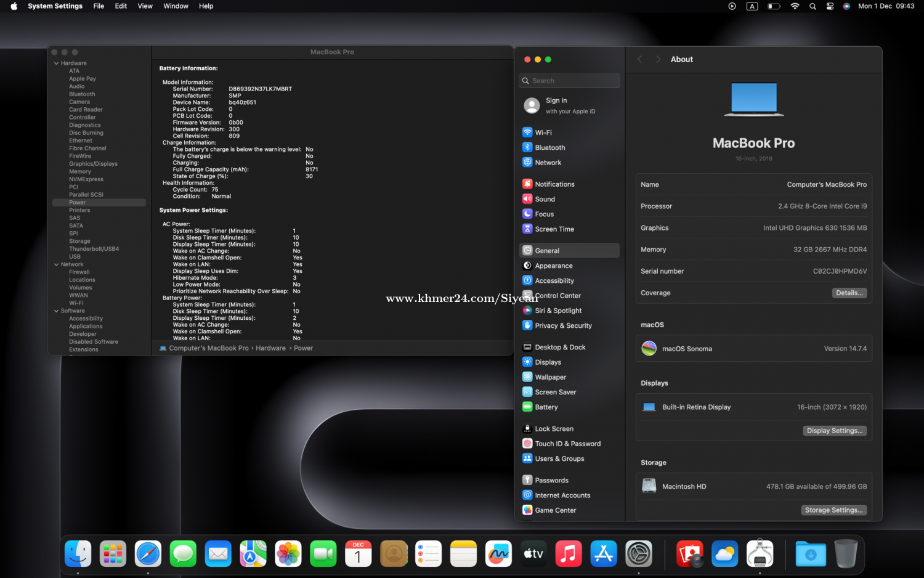Viewport: 924px width, 578px height.
Task: Select Memory in the Hardware list
Action: click(80, 172)
